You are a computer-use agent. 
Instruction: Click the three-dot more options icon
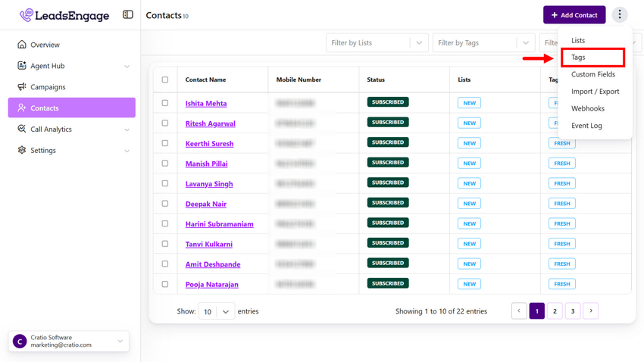[x=620, y=15]
